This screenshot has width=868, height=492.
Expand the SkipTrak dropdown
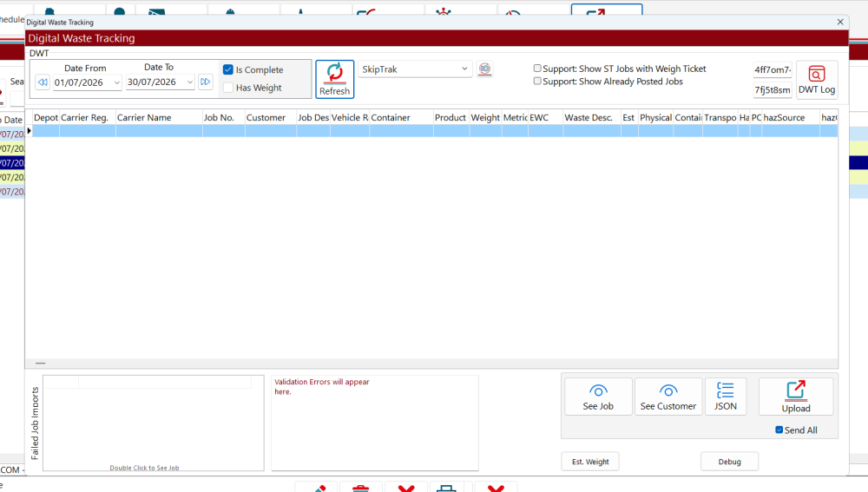pos(464,69)
